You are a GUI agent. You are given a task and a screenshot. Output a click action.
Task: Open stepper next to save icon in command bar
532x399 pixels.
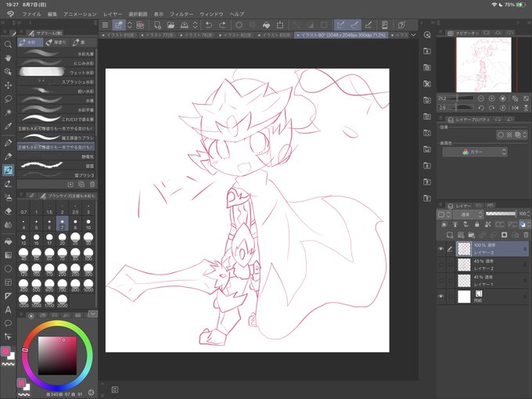(x=195, y=25)
